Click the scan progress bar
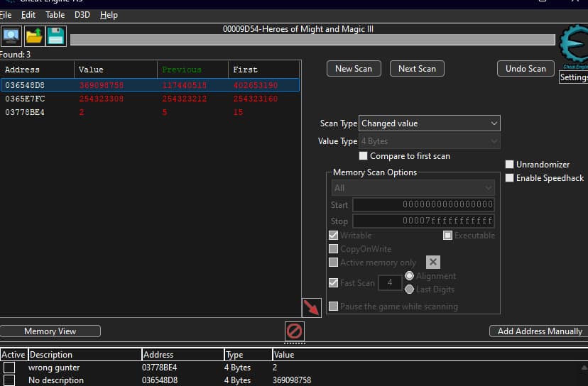 tap(312, 40)
